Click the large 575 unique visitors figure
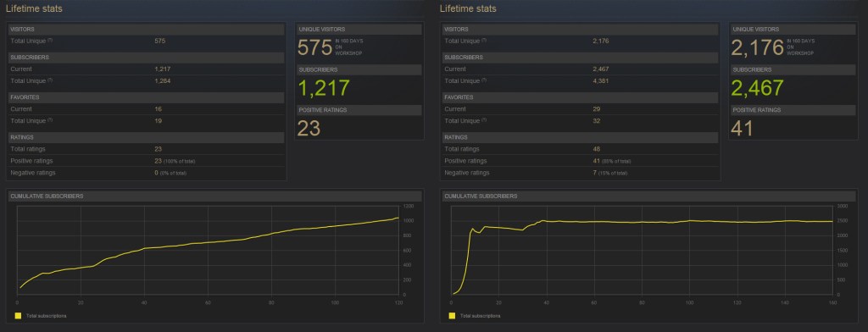Image resolution: width=868 pixels, height=332 pixels. tap(315, 47)
